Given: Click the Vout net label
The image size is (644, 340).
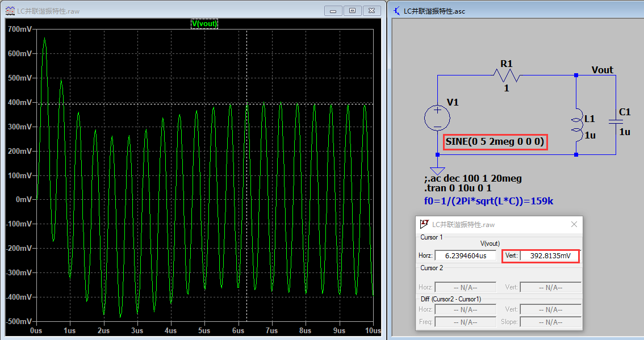Looking at the screenshot, I should pyautogui.click(x=602, y=70).
